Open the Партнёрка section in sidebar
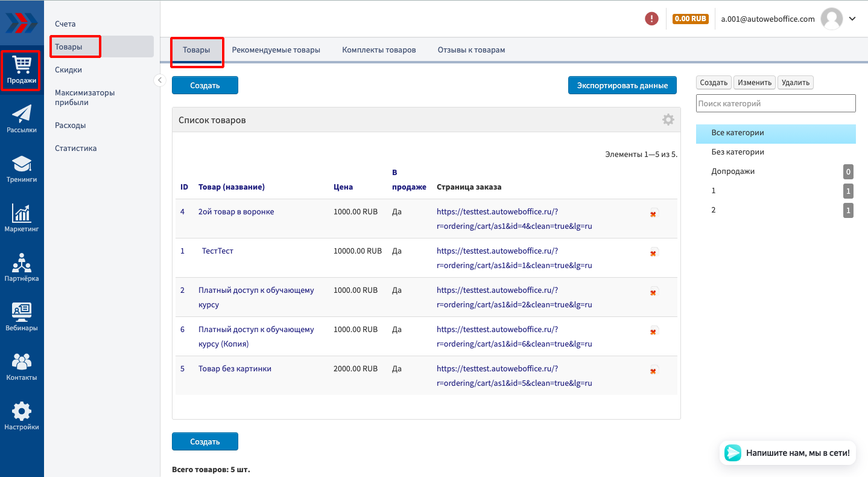 [x=22, y=268]
